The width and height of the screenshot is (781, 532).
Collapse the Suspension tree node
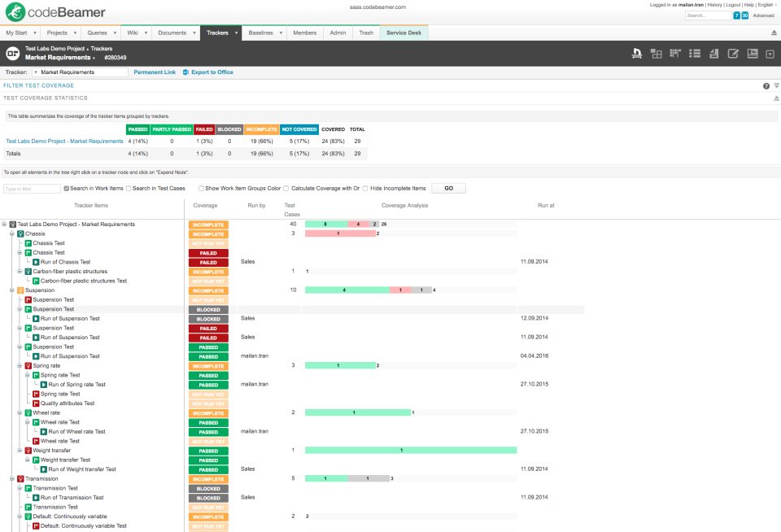pos(12,290)
